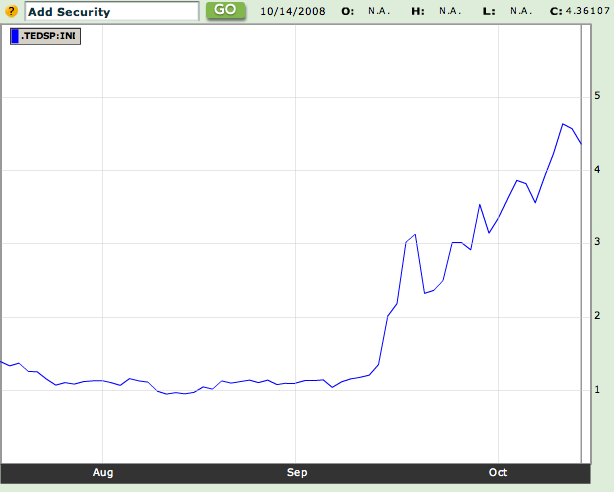Click the H: high price label
Viewport: 614px width, 492px height.
418,11
